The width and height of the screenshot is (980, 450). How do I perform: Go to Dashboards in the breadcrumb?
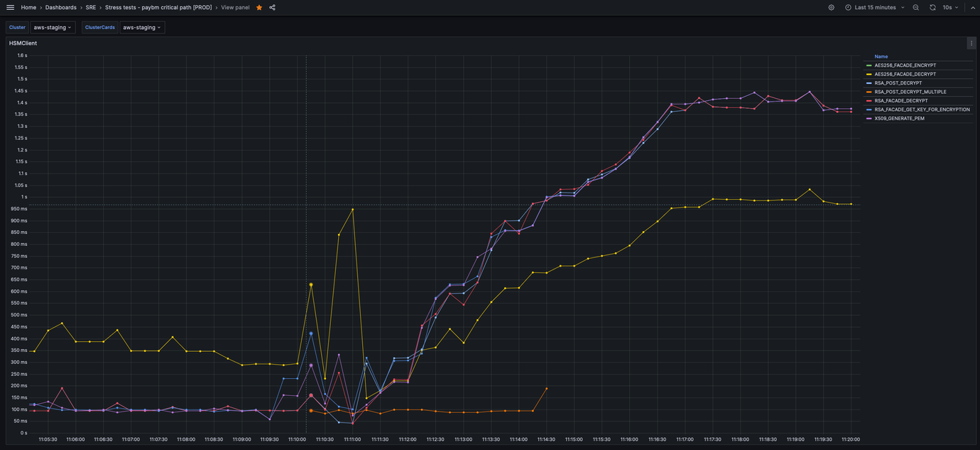(61, 7)
